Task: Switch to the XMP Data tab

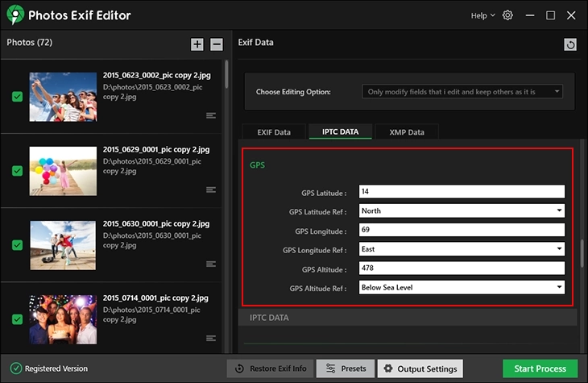Action: click(x=406, y=132)
